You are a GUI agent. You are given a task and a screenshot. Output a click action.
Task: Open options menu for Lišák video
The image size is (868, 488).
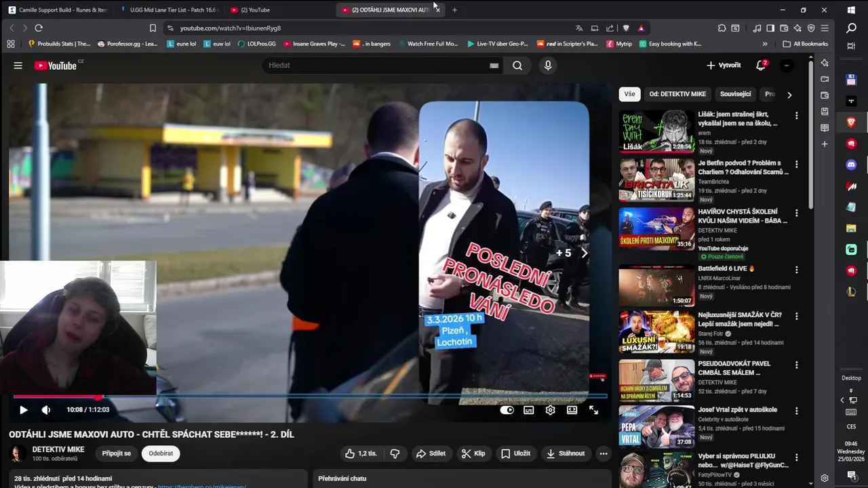[797, 116]
